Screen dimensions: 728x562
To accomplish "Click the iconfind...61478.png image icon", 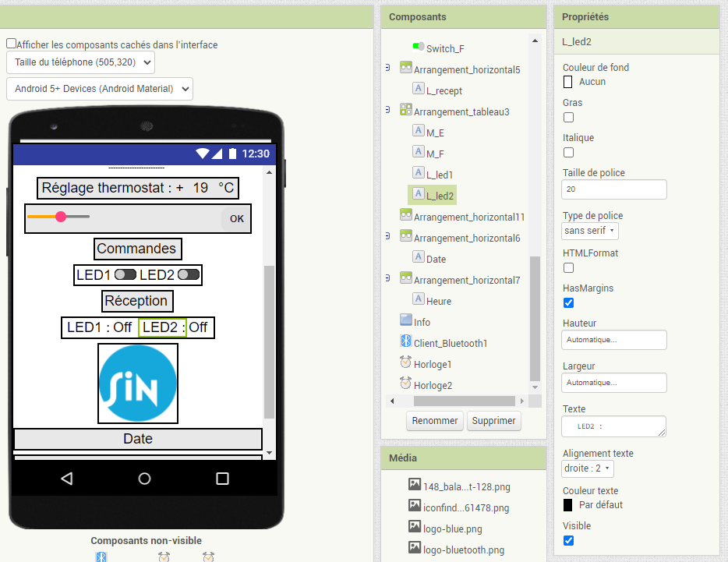I will (415, 505).
